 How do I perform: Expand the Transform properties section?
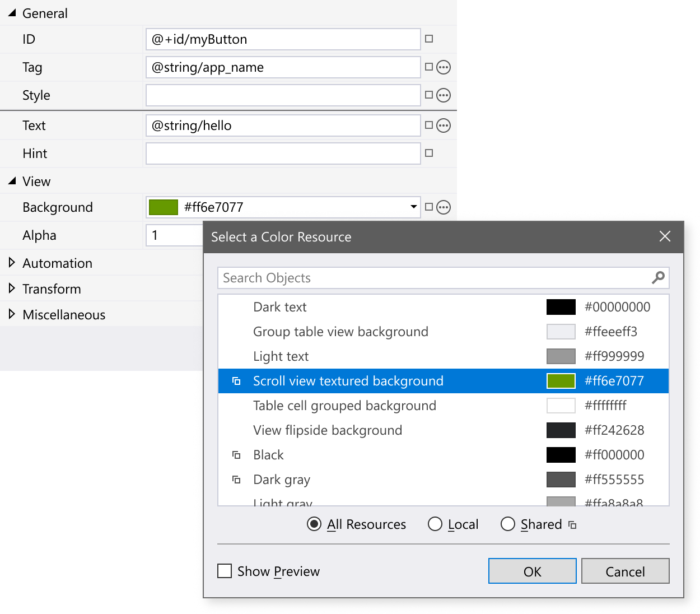(x=11, y=289)
